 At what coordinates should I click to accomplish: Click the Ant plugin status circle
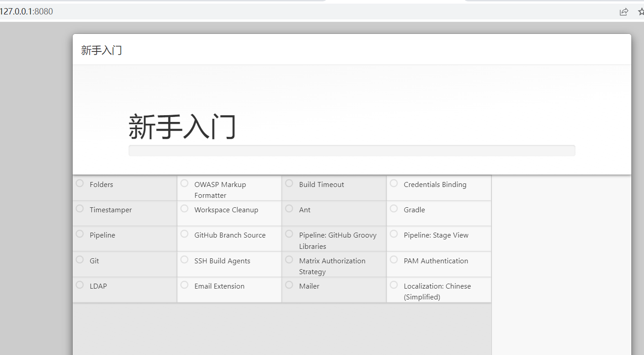pos(289,209)
